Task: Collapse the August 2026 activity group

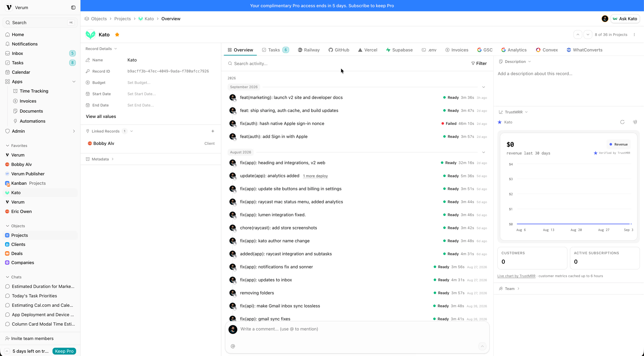Action: click(x=483, y=152)
